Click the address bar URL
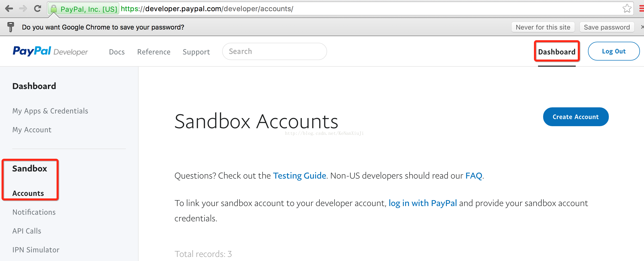The width and height of the screenshot is (644, 261). 207,9
